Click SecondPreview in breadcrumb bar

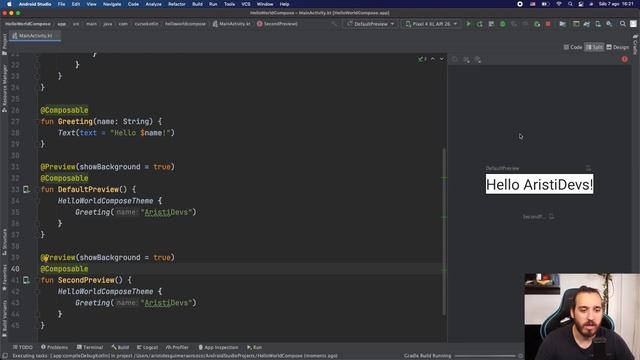tap(277, 24)
